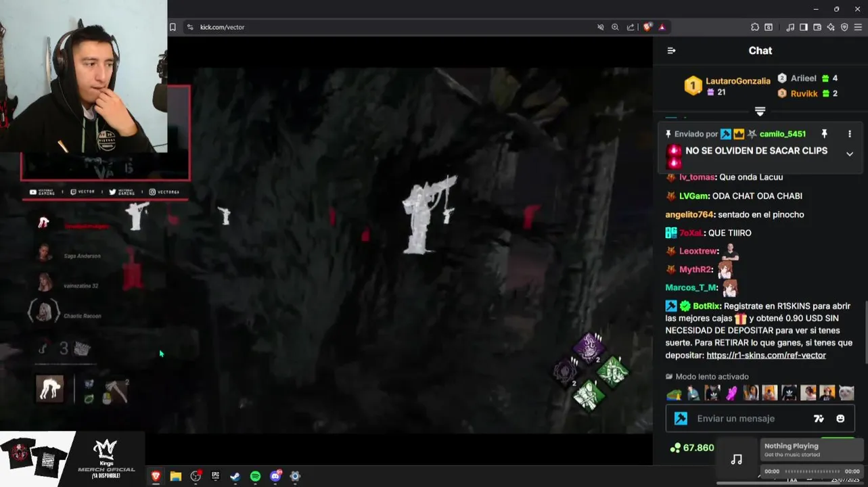Open camilo_5451 profile in pinned message
The height and width of the screenshot is (487, 868).
coord(782,134)
